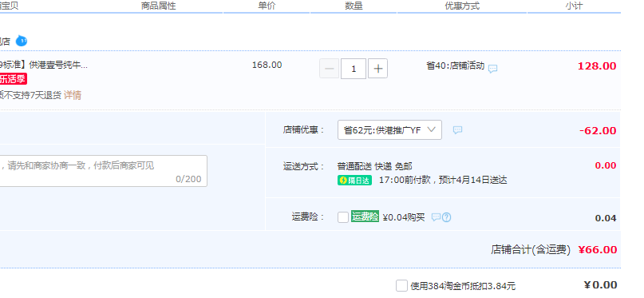This screenshot has height=298, width=644.
Task: Click the 商品属性 column header
Action: point(159,6)
